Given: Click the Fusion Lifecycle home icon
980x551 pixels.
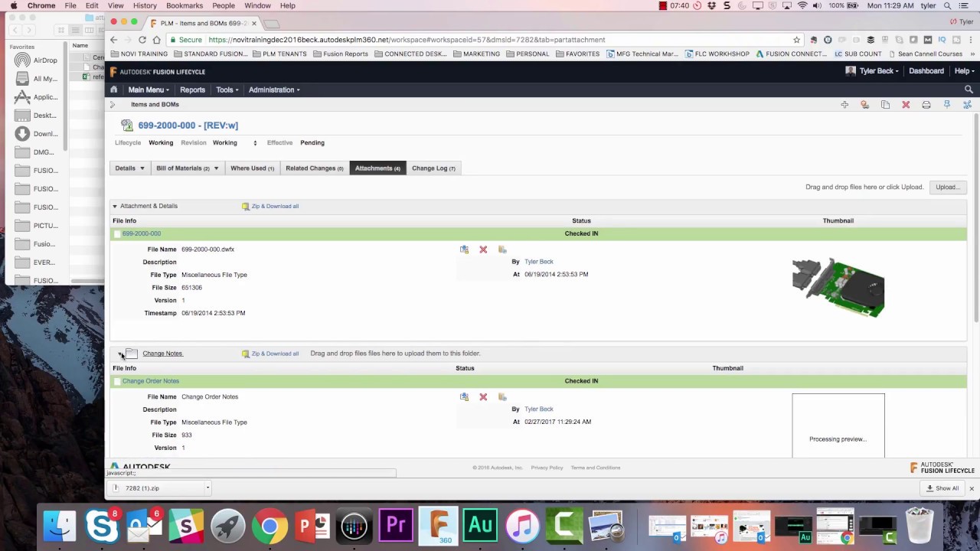Looking at the screenshot, I should (113, 90).
